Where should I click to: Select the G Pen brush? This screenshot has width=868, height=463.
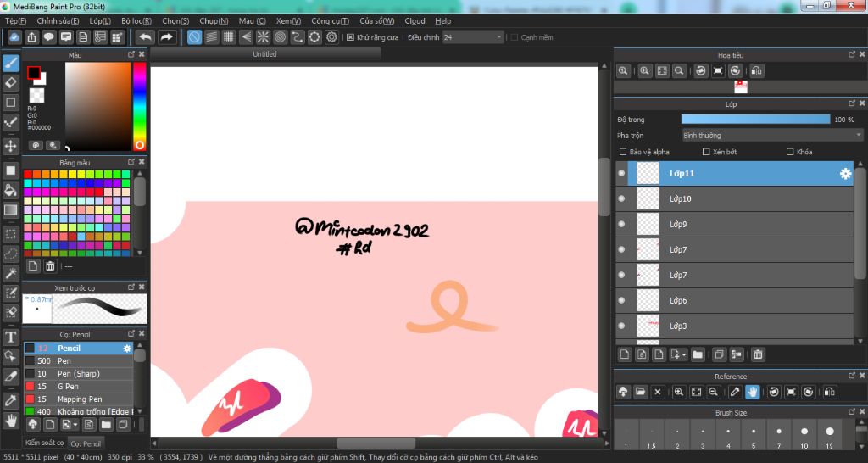78,387
